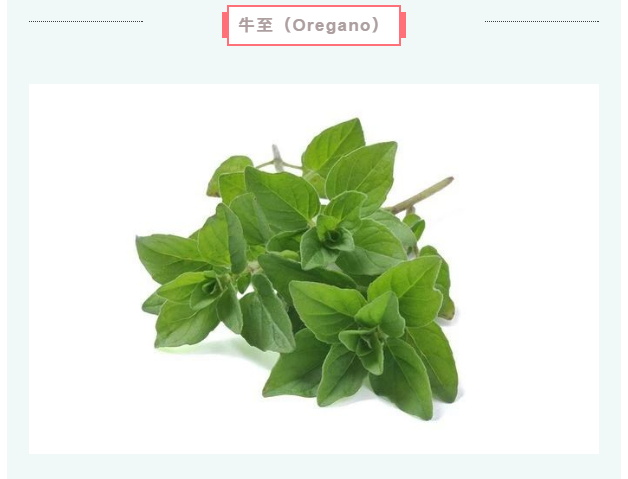Click the small cut stem at the sprig's top

277,157
